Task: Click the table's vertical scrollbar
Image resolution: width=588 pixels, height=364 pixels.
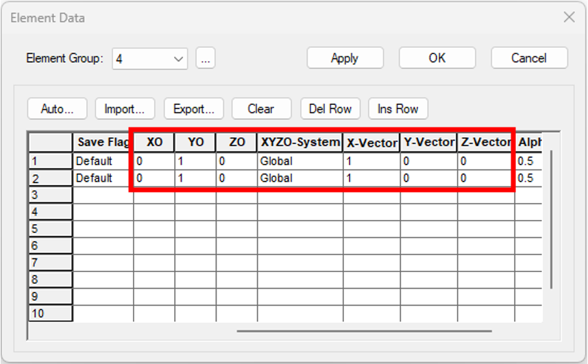Action: click(x=551, y=219)
